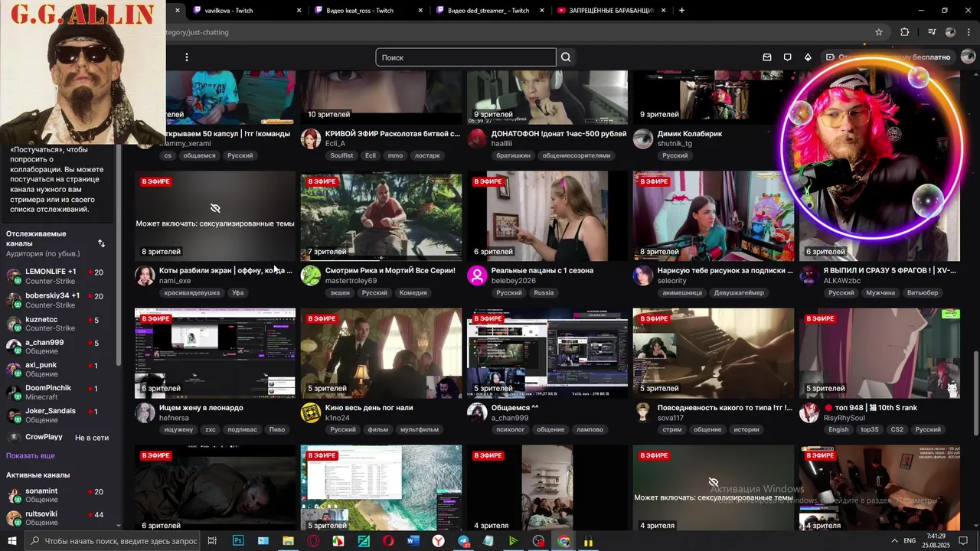Image resolution: width=980 pixels, height=551 pixels.
Task: Open k1no24 channel avatar
Action: [311, 412]
